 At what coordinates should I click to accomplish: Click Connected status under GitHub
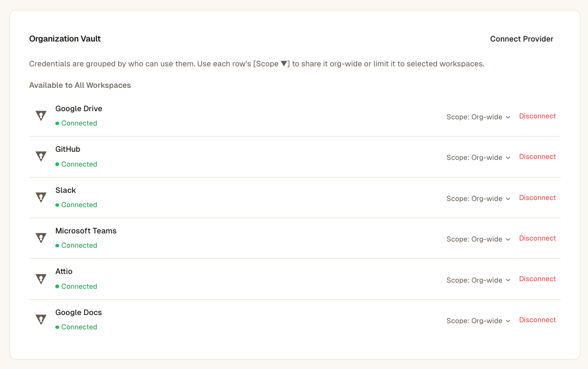click(76, 164)
